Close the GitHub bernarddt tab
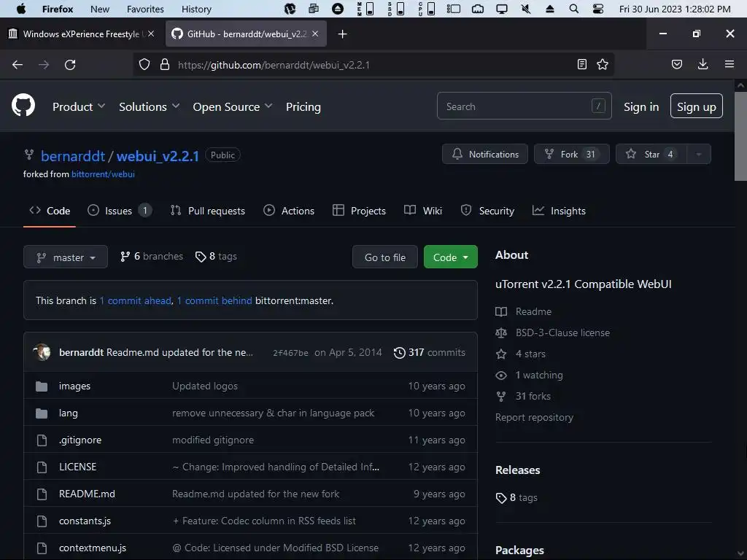Image resolution: width=747 pixels, height=560 pixels. [315, 34]
